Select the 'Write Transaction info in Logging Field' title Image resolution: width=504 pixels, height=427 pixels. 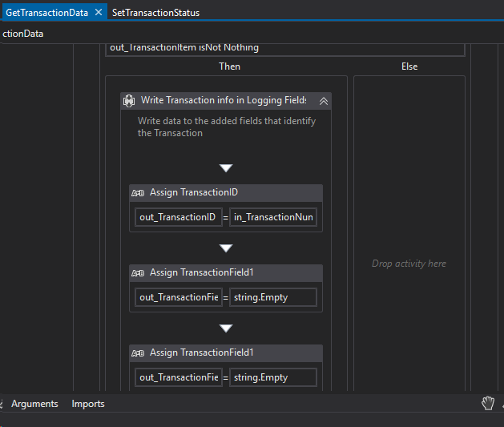(x=224, y=100)
